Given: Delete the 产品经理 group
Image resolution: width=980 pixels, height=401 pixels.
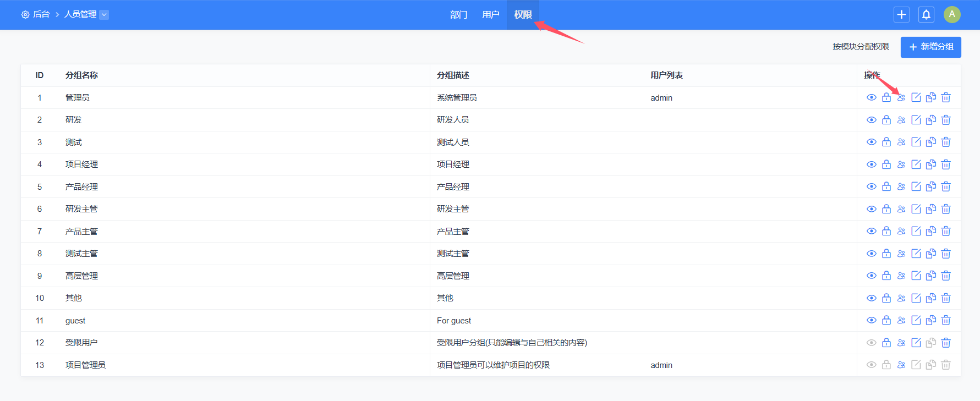Looking at the screenshot, I should tap(946, 186).
